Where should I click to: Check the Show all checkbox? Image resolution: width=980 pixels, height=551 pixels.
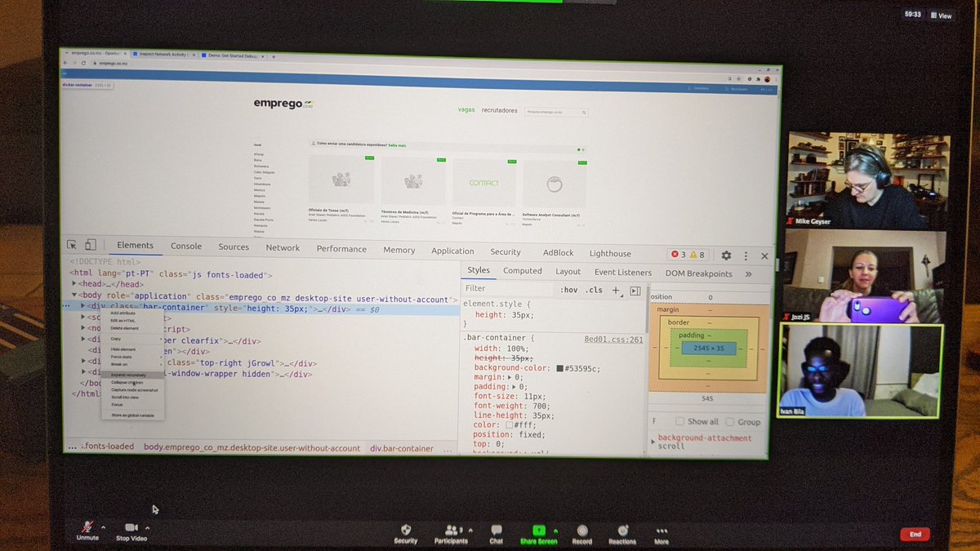[x=678, y=422]
